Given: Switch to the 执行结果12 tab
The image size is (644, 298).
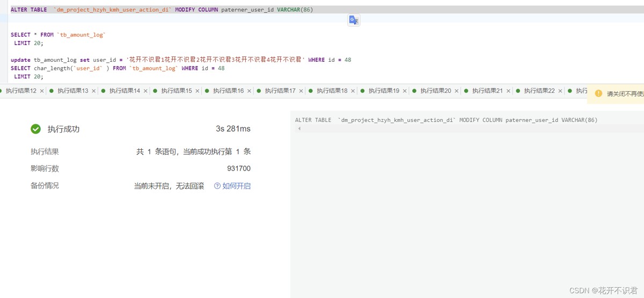Looking at the screenshot, I should [21, 91].
